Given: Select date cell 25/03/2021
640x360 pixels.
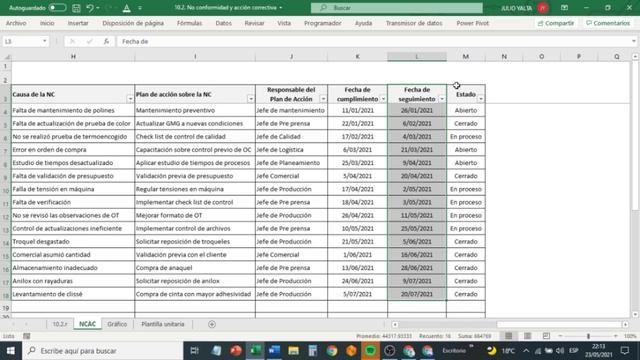Looking at the screenshot, I should tap(357, 163).
